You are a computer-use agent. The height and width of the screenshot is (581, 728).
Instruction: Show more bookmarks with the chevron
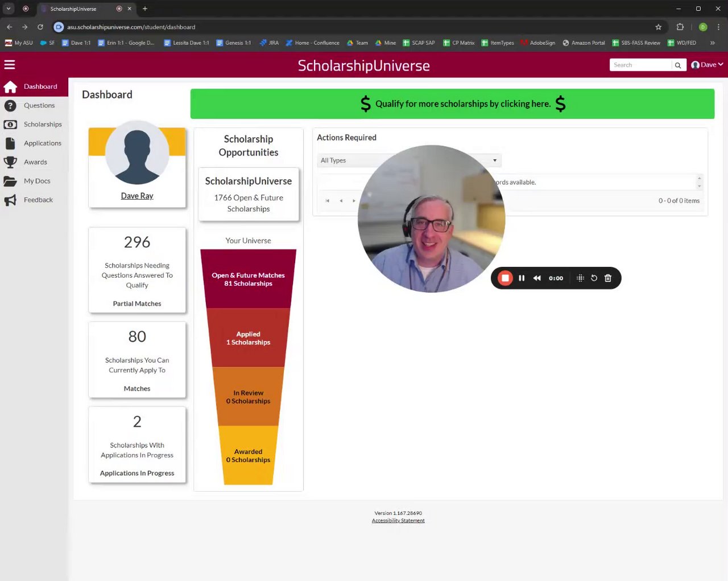[712, 43]
